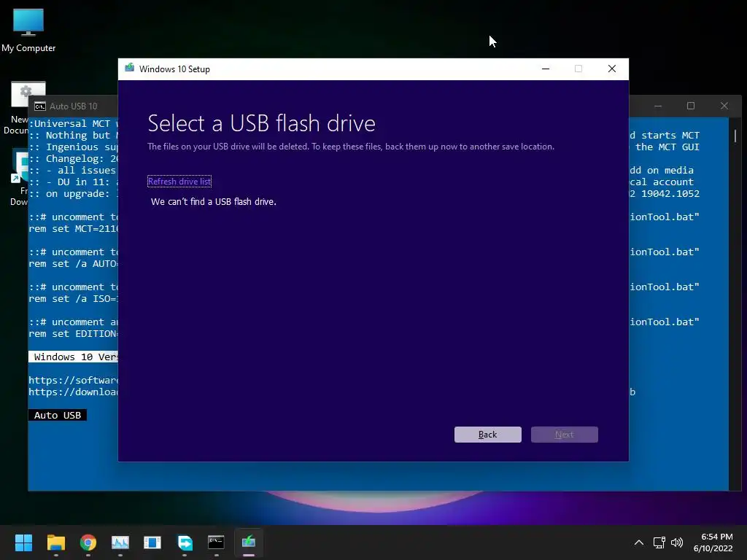Click the 'We can't find a USB flash drive.' message
Image resolution: width=747 pixels, height=560 pixels.
coord(214,202)
